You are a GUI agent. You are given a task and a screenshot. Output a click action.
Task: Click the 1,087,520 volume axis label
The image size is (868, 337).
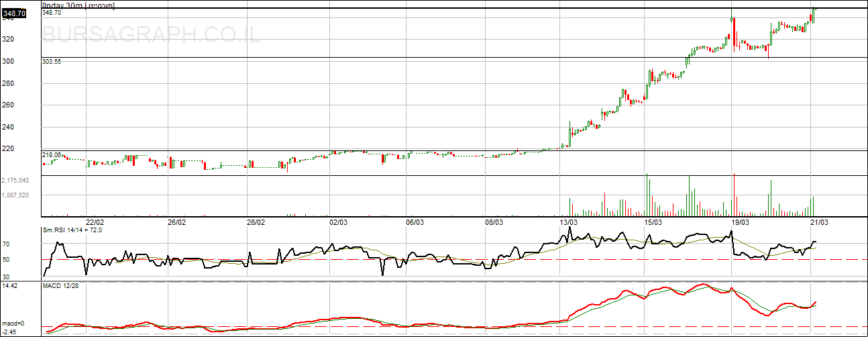[15, 195]
